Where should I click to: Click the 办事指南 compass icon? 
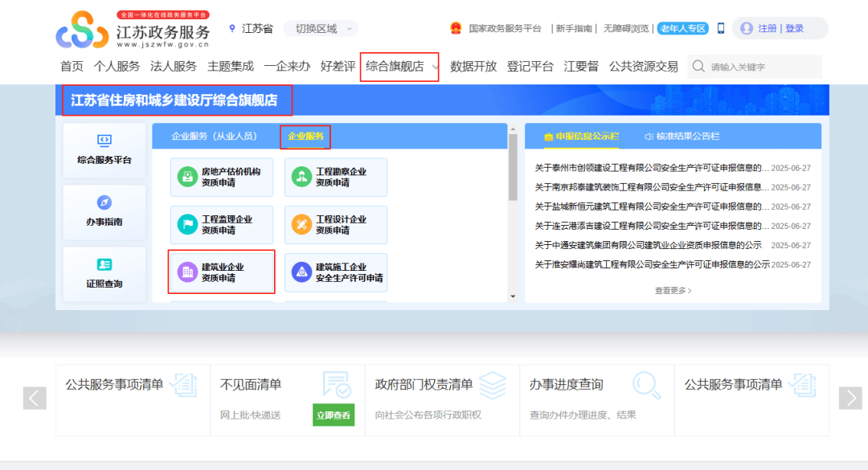point(104,202)
